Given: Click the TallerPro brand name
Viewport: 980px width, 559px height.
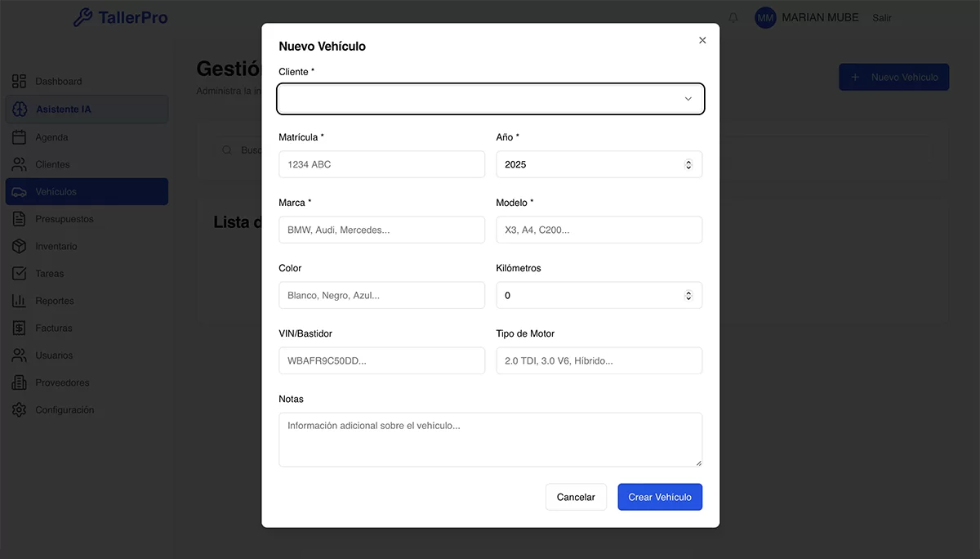Looking at the screenshot, I should [132, 17].
